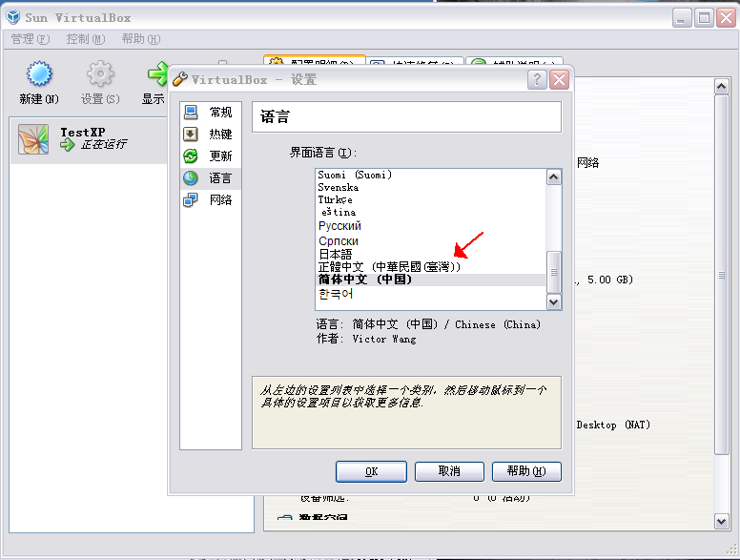Click the 显示 (Show) green arrow icon

157,73
